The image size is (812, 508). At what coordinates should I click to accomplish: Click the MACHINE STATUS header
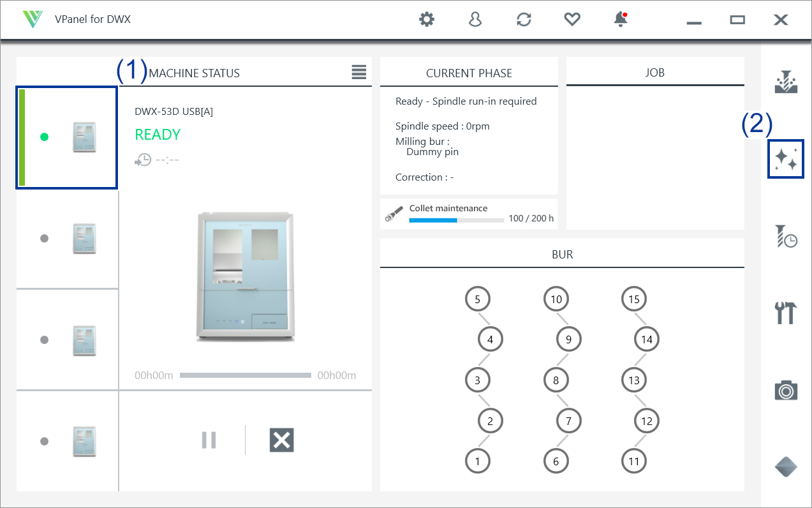coord(195,73)
